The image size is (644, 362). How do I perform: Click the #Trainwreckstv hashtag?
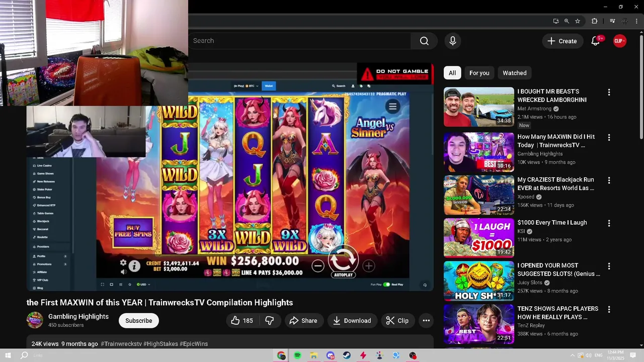[121, 344]
